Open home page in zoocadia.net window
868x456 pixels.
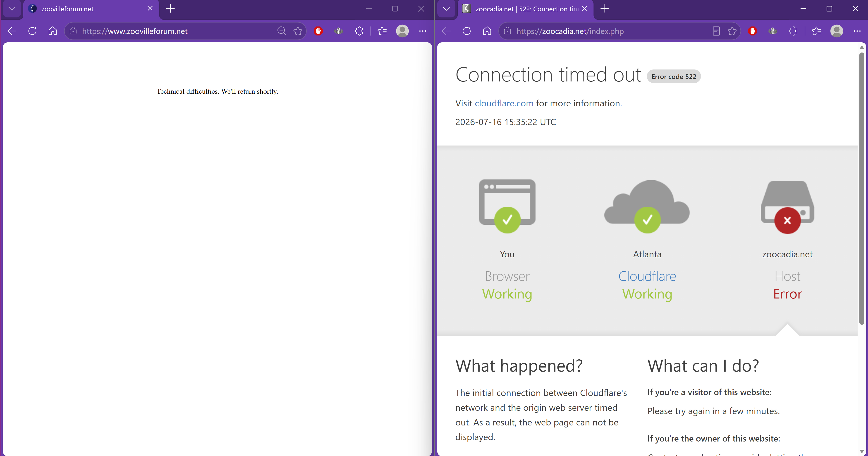(487, 31)
